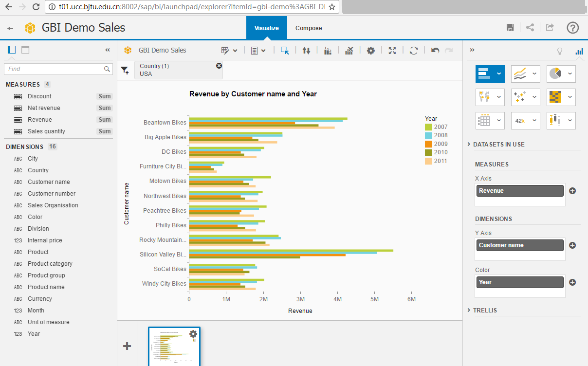This screenshot has height=366, width=588.
Task: Add a new visualization with plus
Action: point(127,346)
